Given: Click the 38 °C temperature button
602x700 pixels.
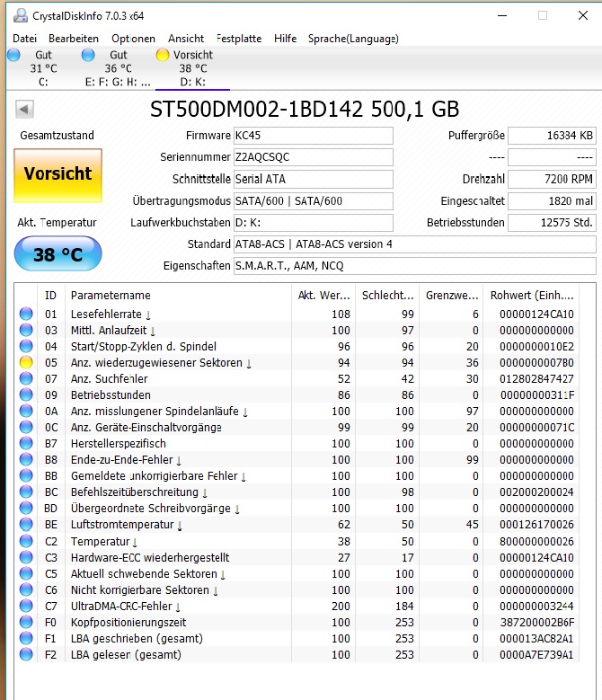Looking at the screenshot, I should click(58, 254).
